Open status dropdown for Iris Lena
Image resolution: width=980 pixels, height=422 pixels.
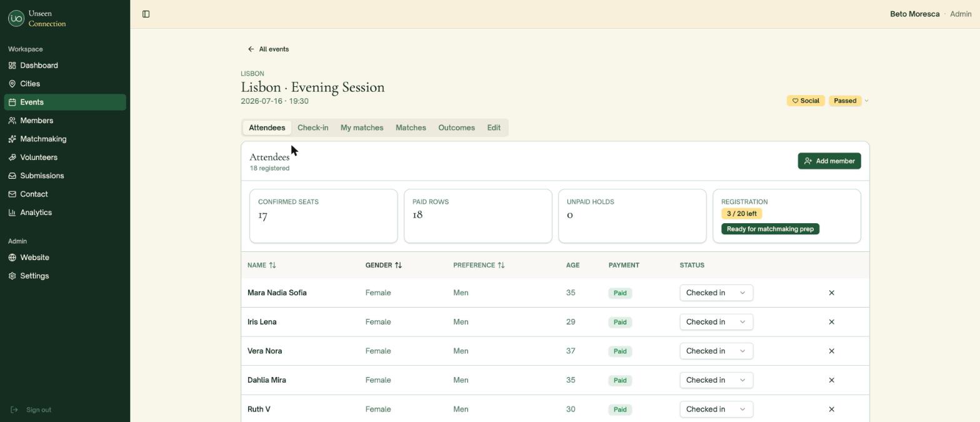click(716, 322)
